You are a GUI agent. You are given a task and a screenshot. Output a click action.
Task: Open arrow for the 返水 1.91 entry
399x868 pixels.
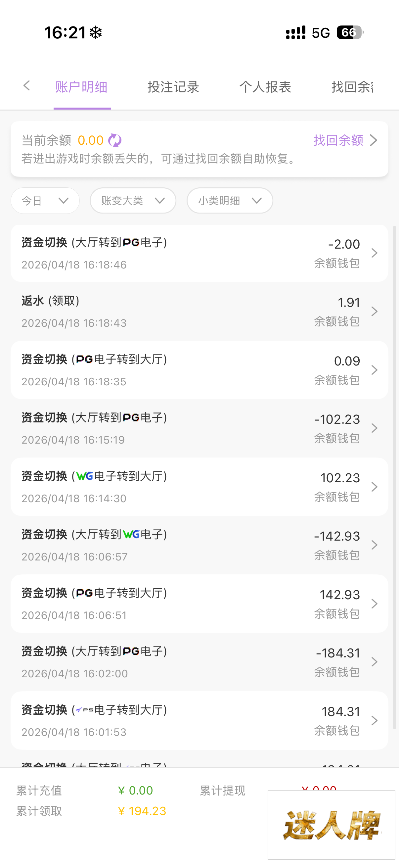(x=374, y=311)
